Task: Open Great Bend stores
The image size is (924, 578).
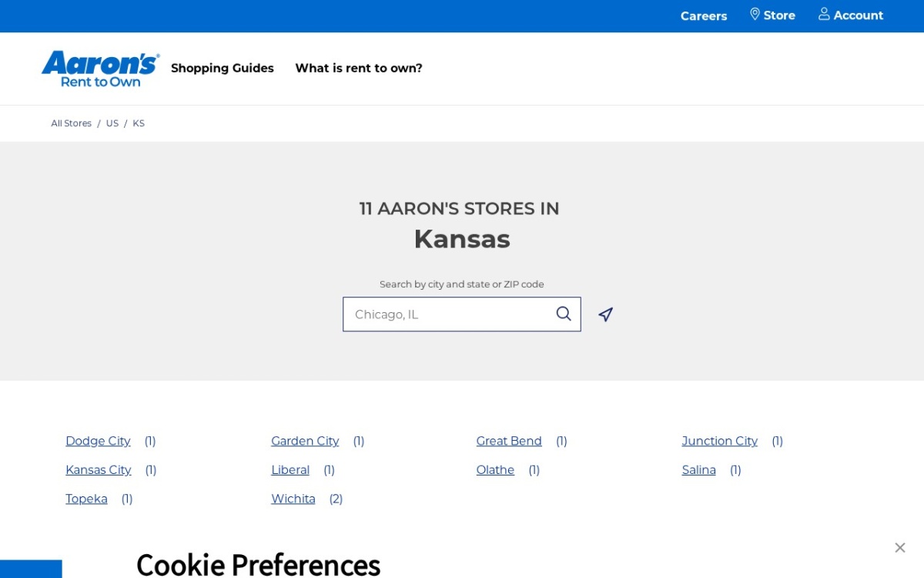Action: (509, 441)
